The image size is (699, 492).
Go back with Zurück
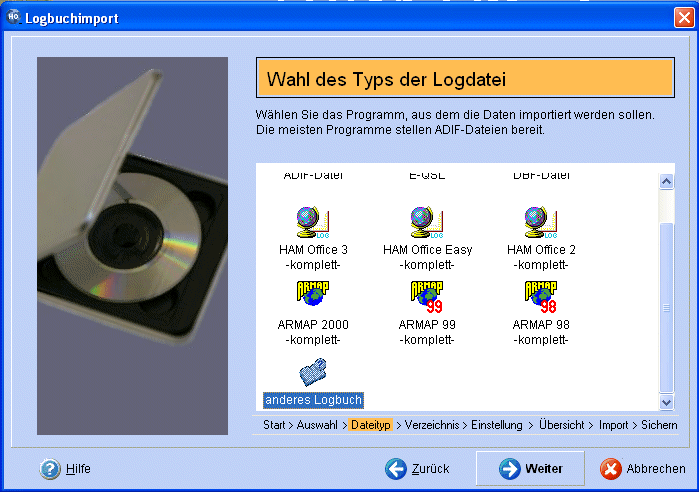[x=430, y=469]
